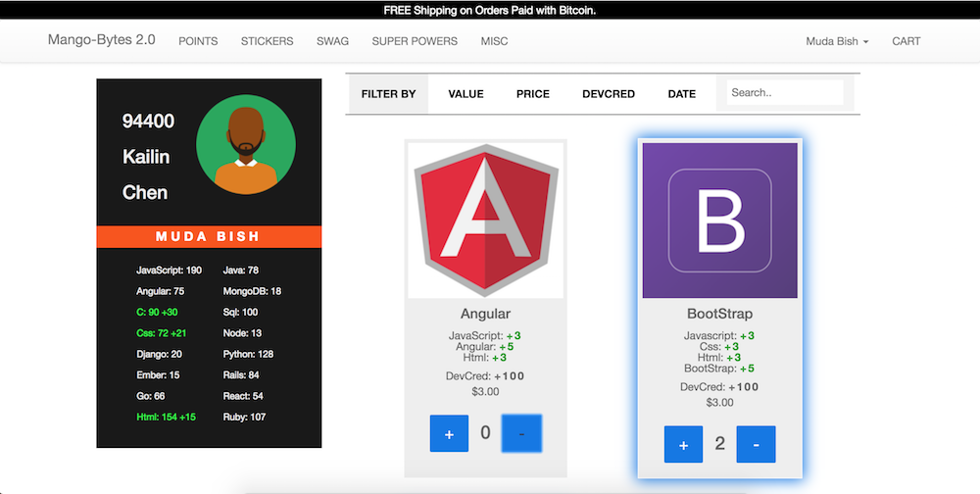The image size is (980, 494).
Task: Open the Mango-Bytes 2.0 home link
Action: click(102, 40)
